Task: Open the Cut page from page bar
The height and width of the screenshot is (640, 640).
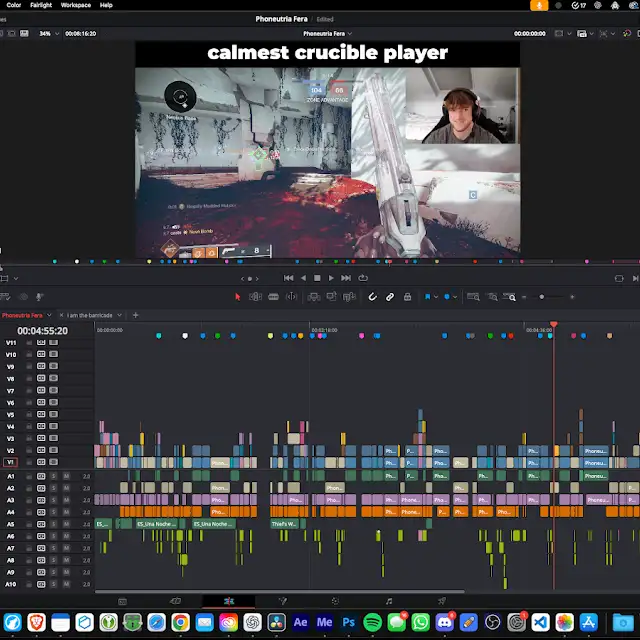Action: point(175,601)
